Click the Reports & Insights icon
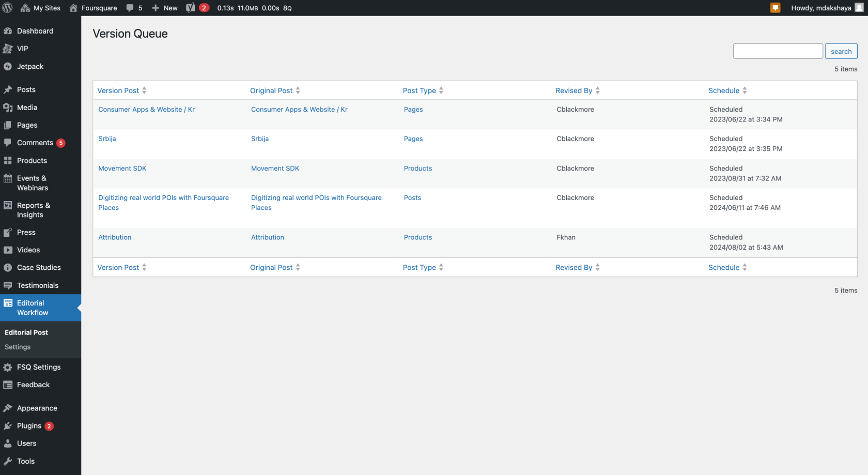 [8, 205]
